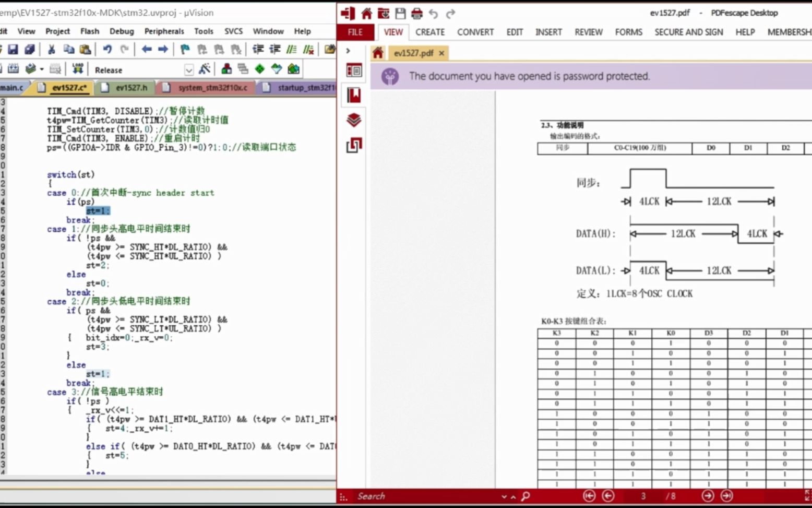Insert a bookmark with blue flag icon
Viewport: 812px width, 508px height.
pos(185,49)
